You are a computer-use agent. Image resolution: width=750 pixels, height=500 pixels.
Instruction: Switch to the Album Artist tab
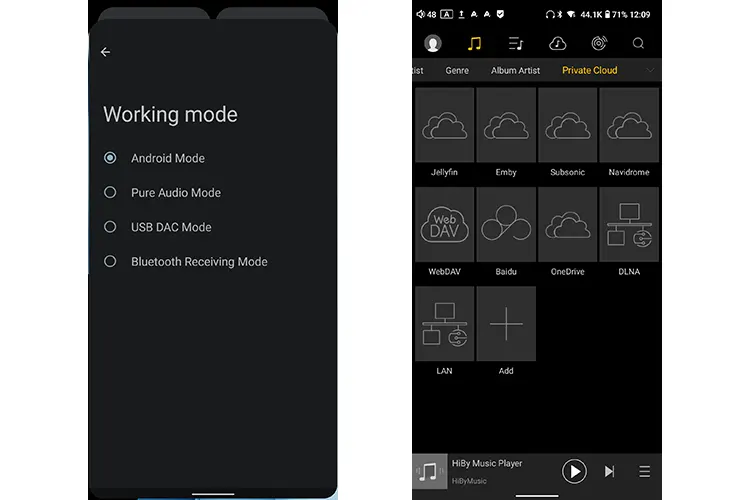515,70
